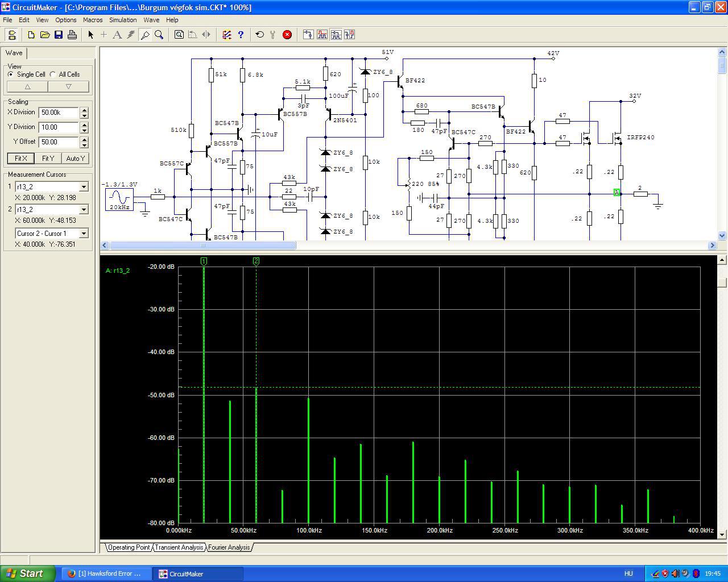Click the Mirror toolbar icon
728x582 pixels.
pyautogui.click(x=206, y=35)
